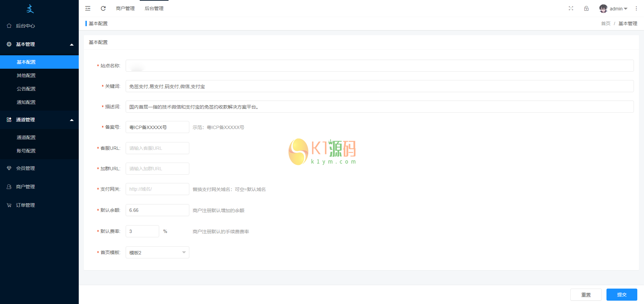Collapse the sidebar with the menu-fold icon
644x304 pixels.
(88, 8)
